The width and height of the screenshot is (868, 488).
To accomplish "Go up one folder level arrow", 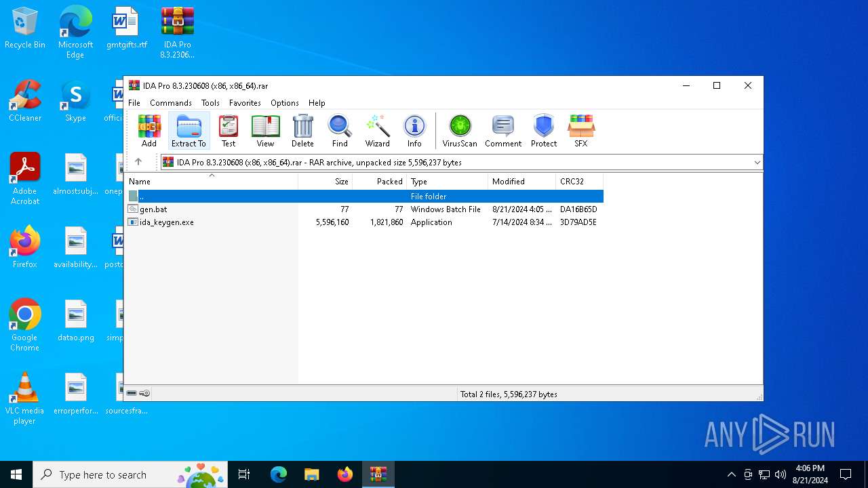I will [138, 162].
